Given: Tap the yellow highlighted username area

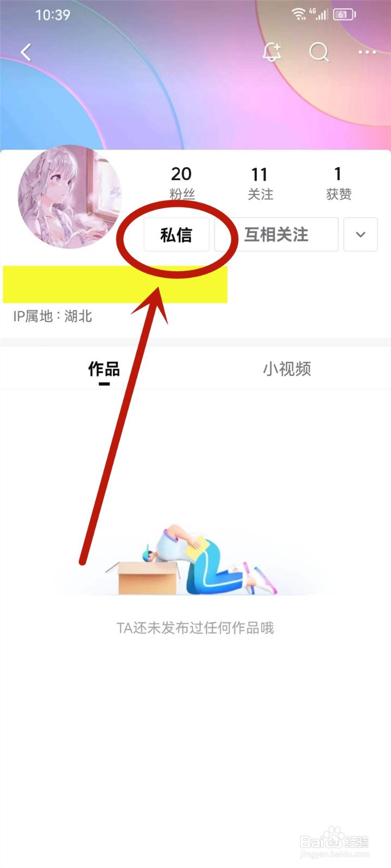Looking at the screenshot, I should click(x=115, y=284).
